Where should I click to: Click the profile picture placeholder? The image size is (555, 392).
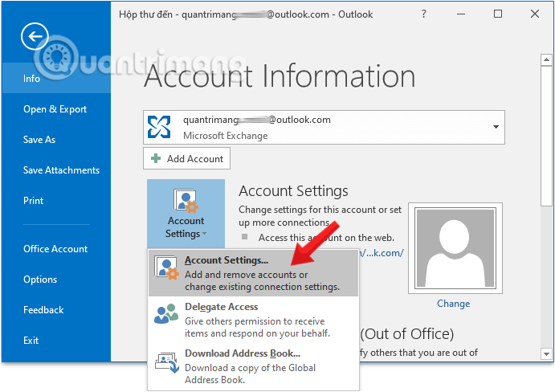[x=455, y=248]
